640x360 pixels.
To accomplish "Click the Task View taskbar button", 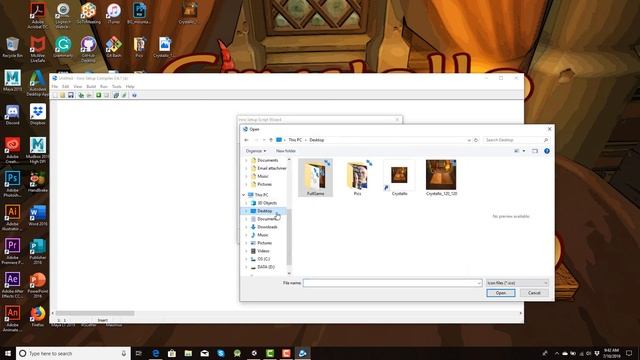I will coord(139,353).
